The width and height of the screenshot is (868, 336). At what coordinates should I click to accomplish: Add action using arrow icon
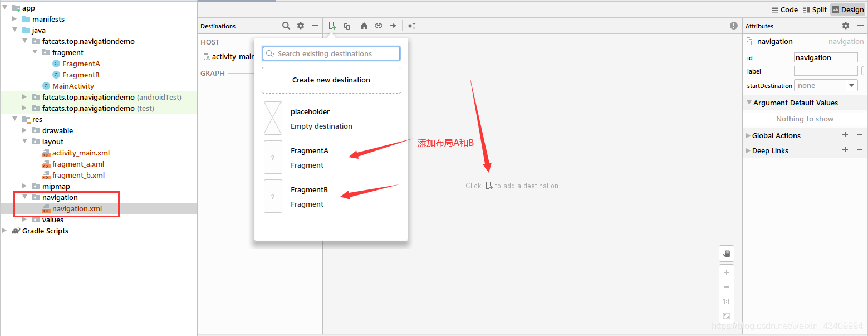(x=393, y=26)
